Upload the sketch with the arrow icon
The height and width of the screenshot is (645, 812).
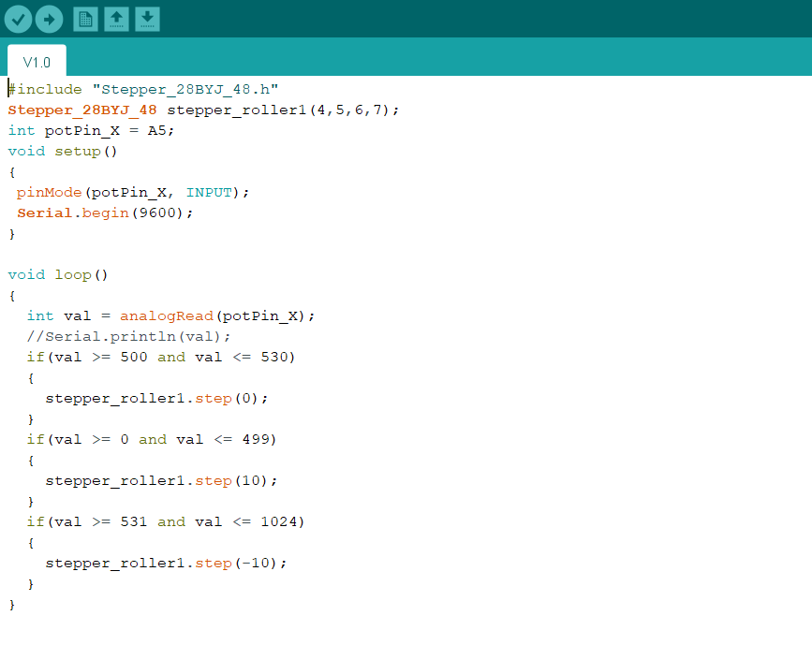49,18
